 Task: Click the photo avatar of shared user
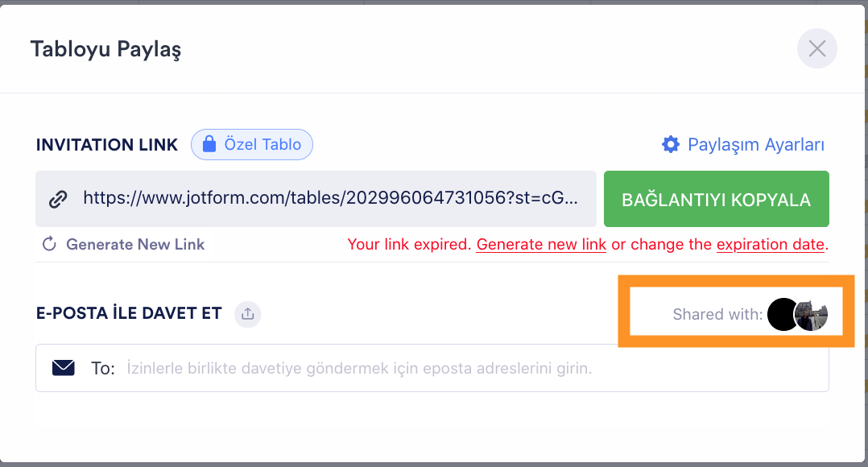[x=812, y=314]
